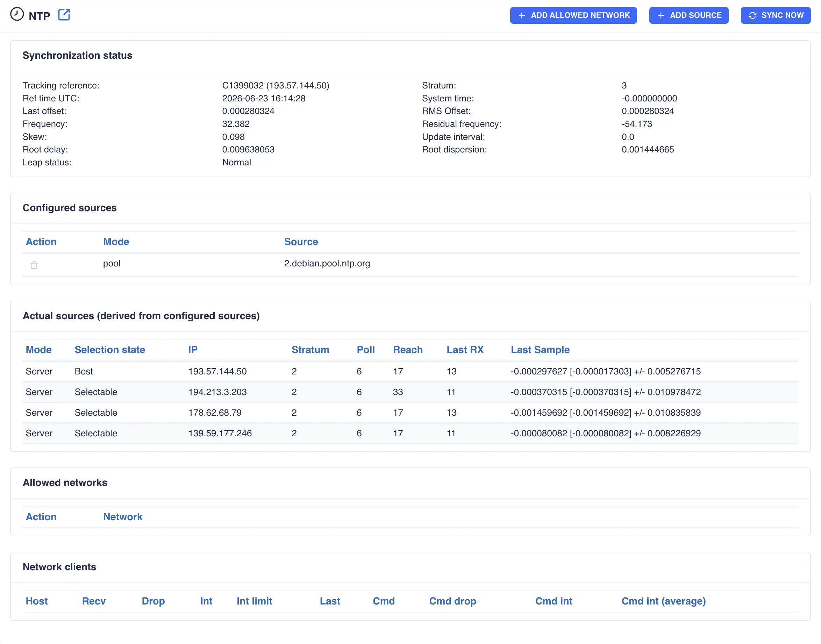821x644 pixels.
Task: Click the Reach value 33
Action: click(x=398, y=392)
